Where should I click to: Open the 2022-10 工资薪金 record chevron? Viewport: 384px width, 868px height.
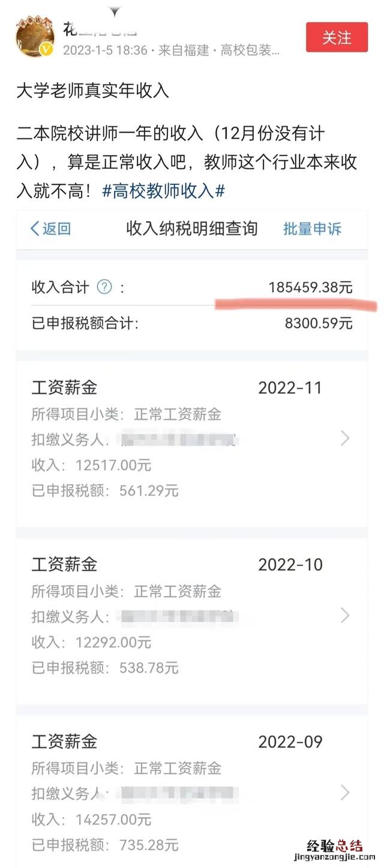[345, 615]
